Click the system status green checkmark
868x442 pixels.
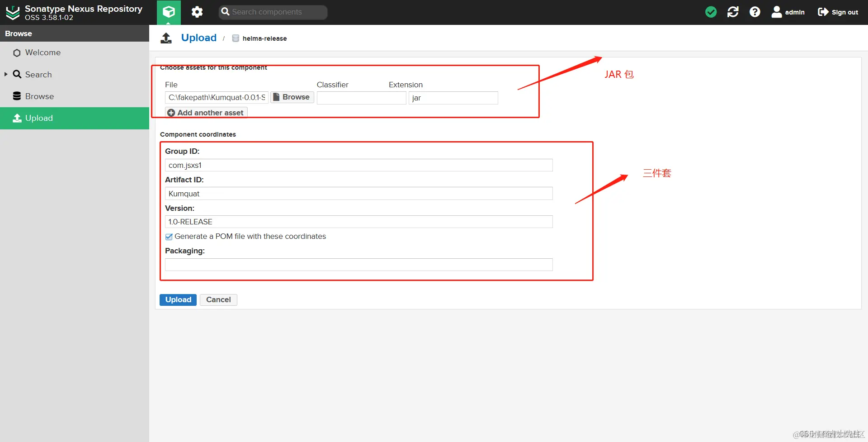coord(711,12)
